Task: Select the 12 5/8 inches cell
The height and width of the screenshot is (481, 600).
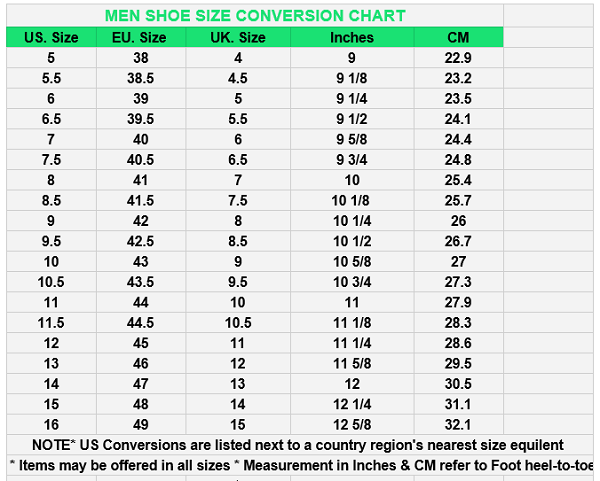Action: coord(352,425)
